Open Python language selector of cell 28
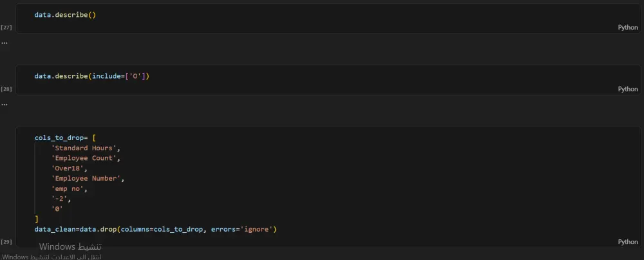The image size is (644, 260). (627, 89)
